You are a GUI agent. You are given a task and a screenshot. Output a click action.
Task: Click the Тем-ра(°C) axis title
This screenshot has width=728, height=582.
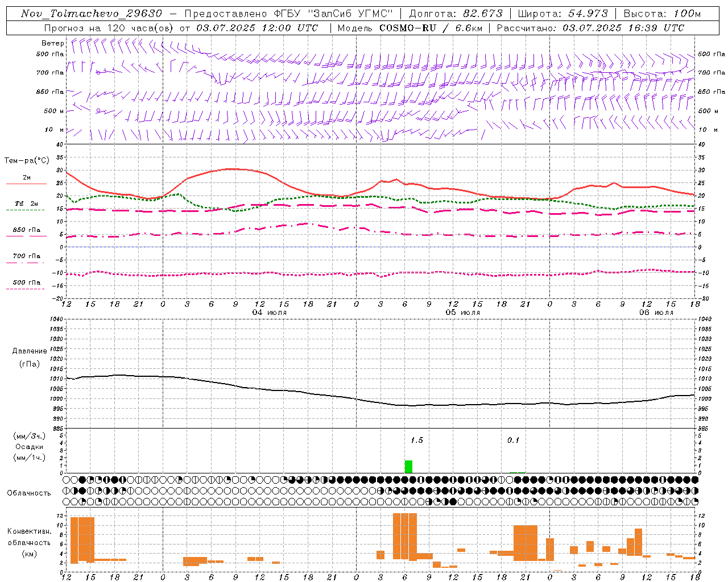point(27,161)
